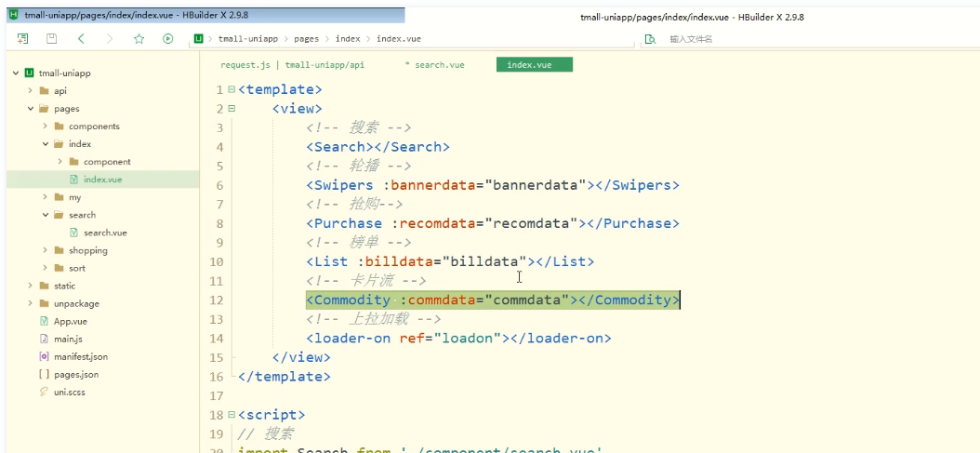The image size is (980, 453).
Task: Expand the my folder chevron
Action: point(45,197)
